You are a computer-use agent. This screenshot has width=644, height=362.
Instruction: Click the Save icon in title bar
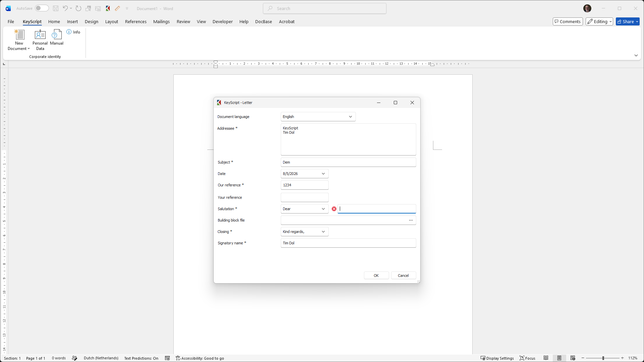point(56,8)
